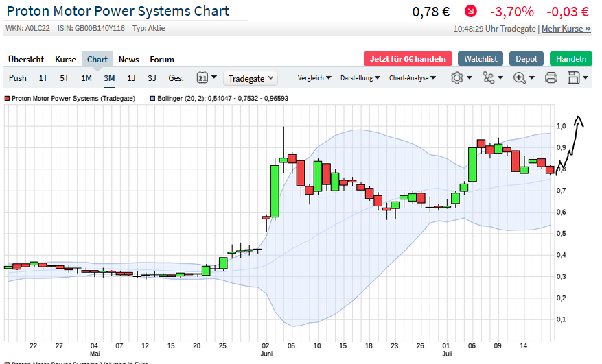Select the 5T timeframe
The image size is (602, 364).
(64, 78)
